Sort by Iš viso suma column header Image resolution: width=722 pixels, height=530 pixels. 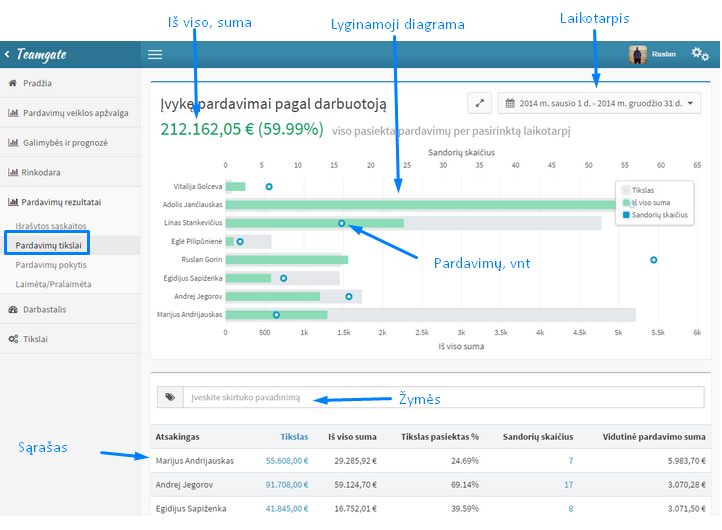pos(352,437)
